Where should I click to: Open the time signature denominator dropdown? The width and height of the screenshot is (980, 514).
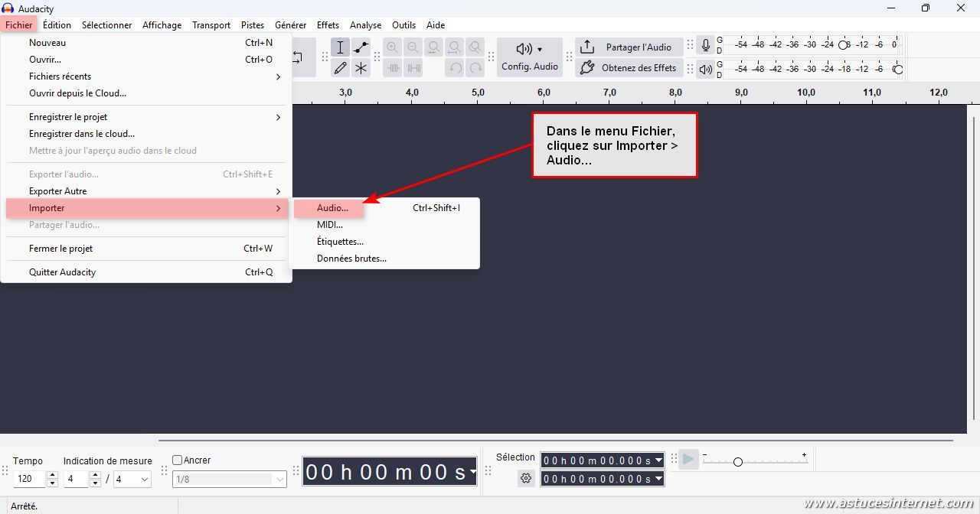click(132, 479)
